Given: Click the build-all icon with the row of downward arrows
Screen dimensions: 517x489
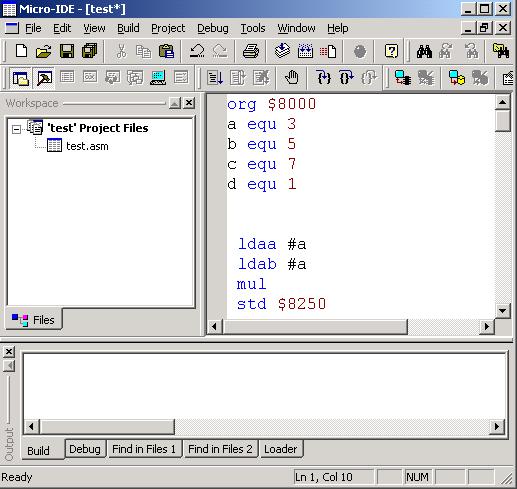Looking at the screenshot, I should coord(305,51).
